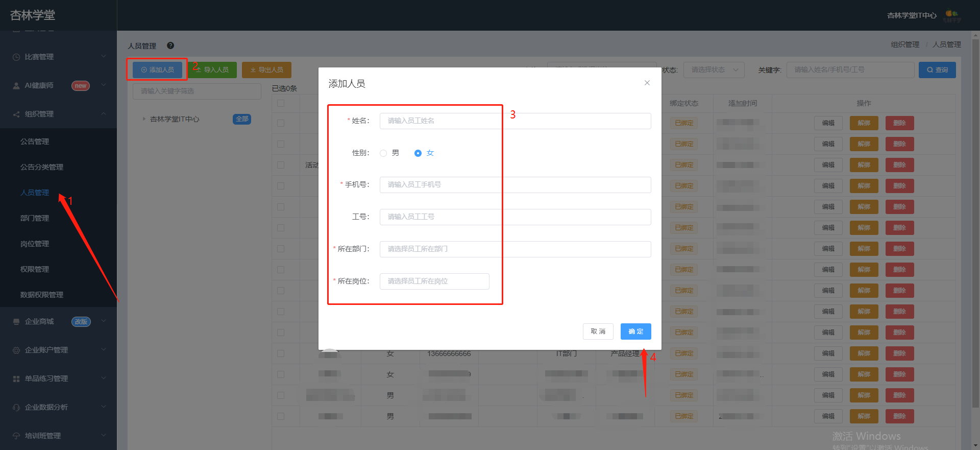Click the 关键字 search input
980x450 pixels.
coord(850,70)
